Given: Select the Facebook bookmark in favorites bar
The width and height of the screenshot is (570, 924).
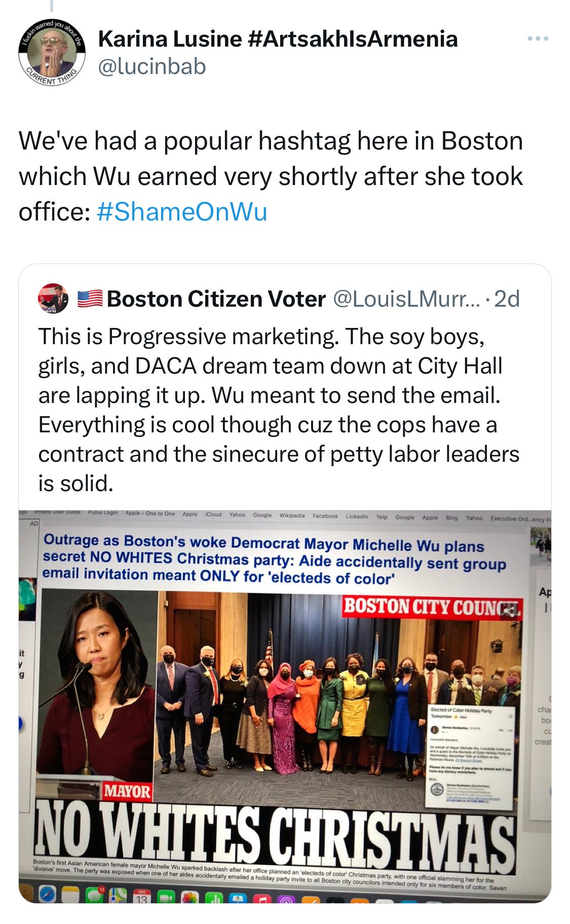Looking at the screenshot, I should pos(325,516).
